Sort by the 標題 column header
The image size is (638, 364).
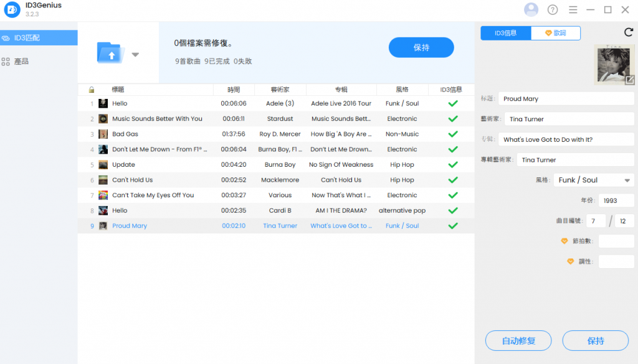[x=118, y=90]
